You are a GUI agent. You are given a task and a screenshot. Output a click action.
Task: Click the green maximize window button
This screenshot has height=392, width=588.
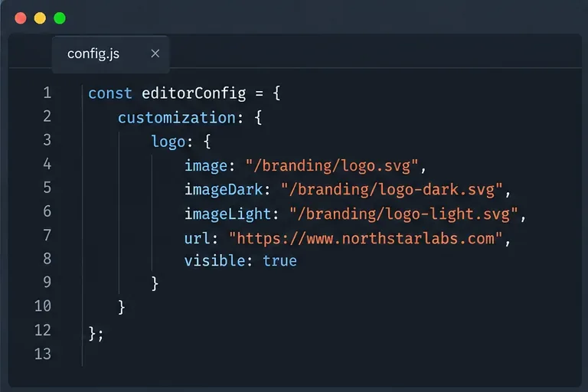[x=60, y=18]
